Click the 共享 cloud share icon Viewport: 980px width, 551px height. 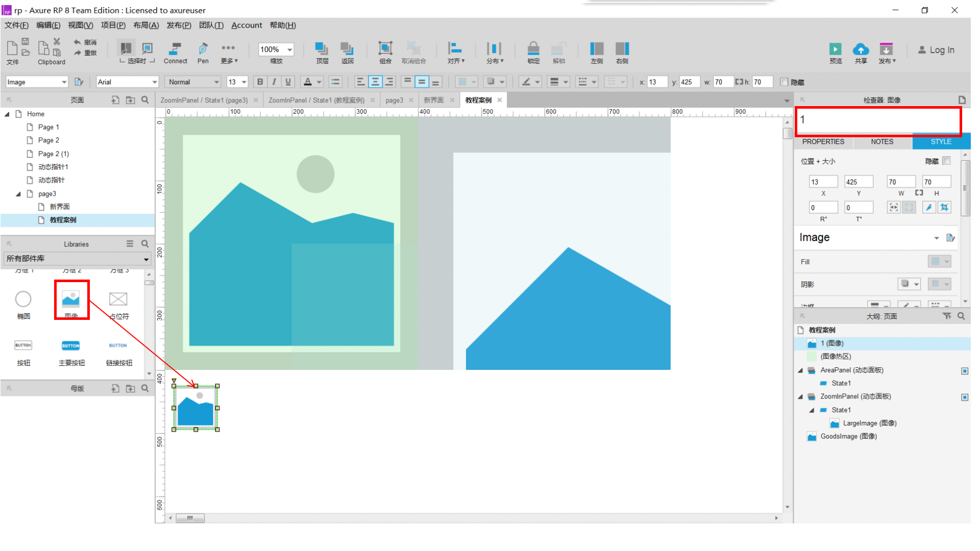861,49
